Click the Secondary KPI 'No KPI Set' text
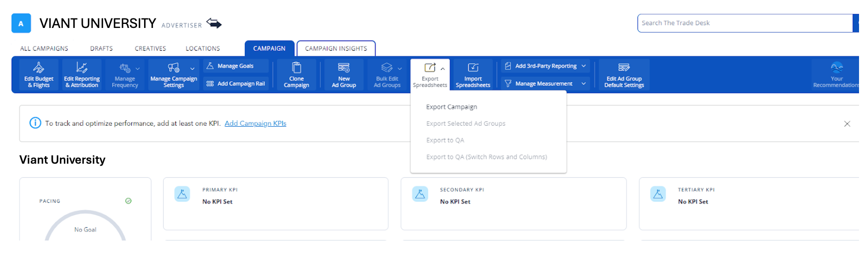 [455, 202]
